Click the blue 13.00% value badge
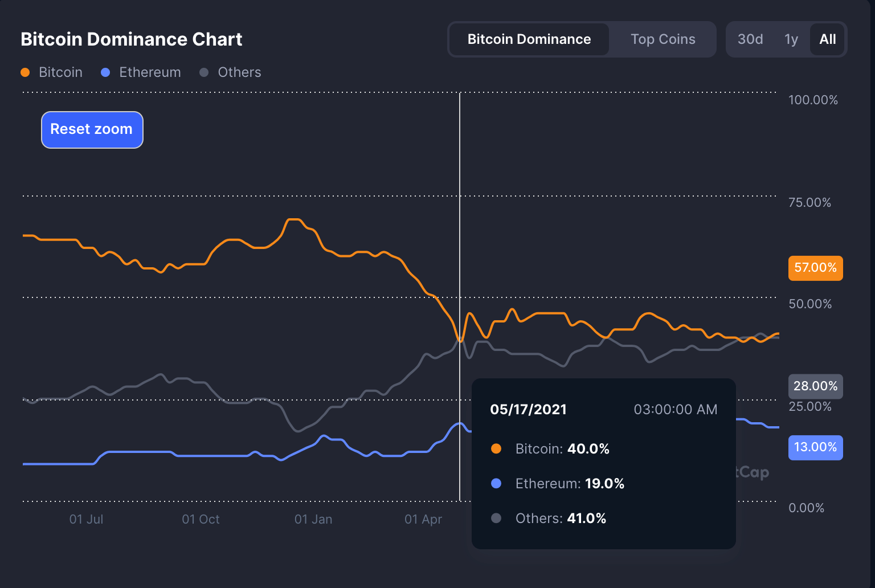Image resolution: width=875 pixels, height=588 pixels. (815, 447)
